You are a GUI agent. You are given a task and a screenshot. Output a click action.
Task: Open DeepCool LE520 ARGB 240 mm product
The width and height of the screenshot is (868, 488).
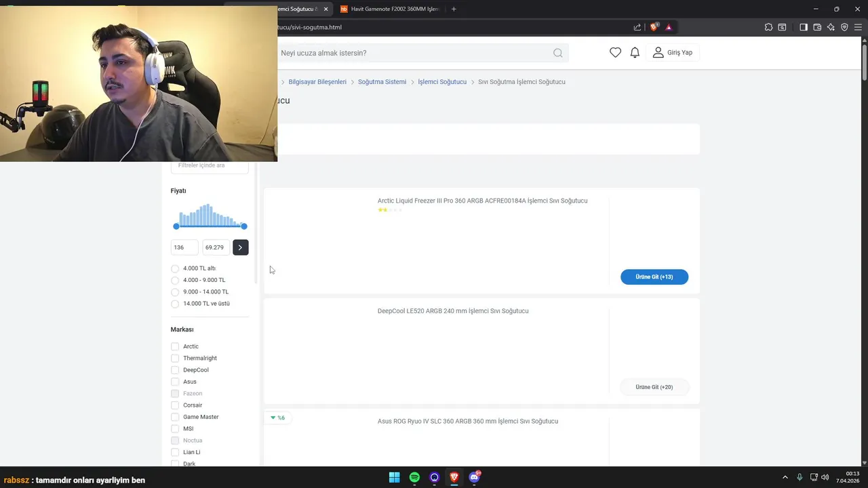[x=453, y=311]
